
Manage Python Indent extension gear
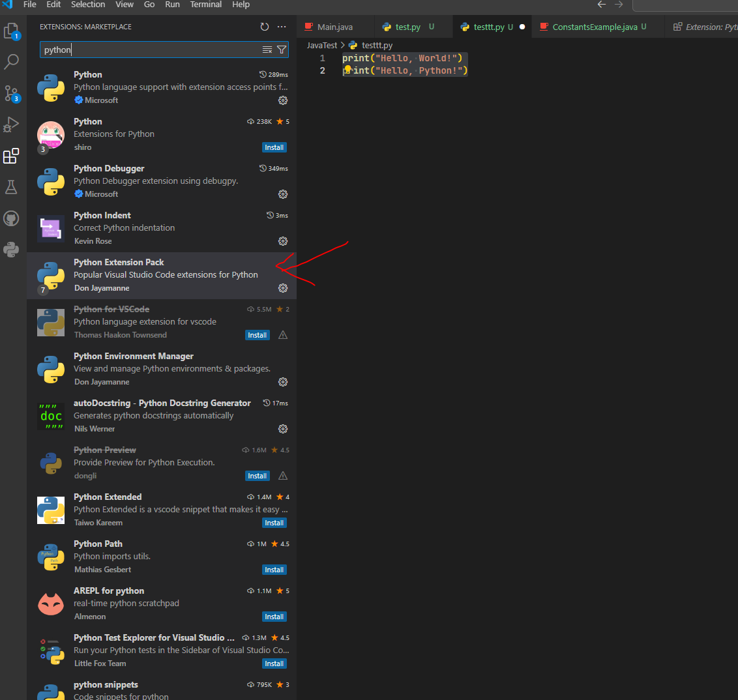pos(283,241)
